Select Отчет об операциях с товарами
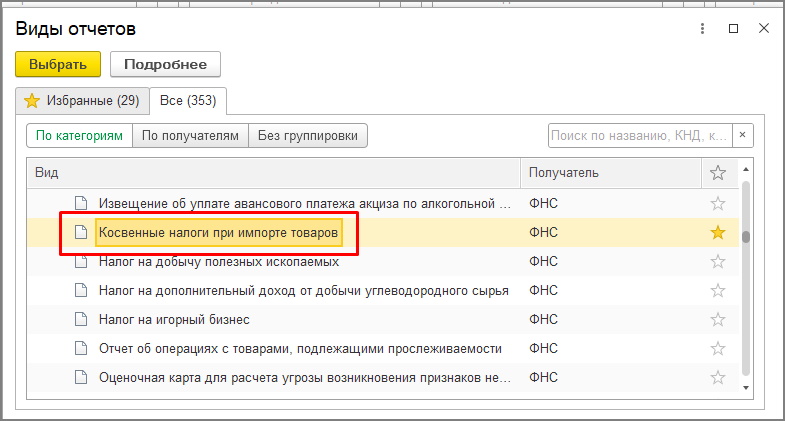 (300, 348)
